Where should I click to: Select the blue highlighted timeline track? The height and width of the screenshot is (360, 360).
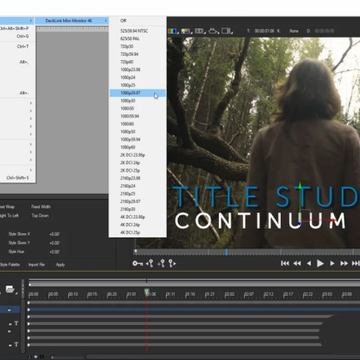(193, 310)
